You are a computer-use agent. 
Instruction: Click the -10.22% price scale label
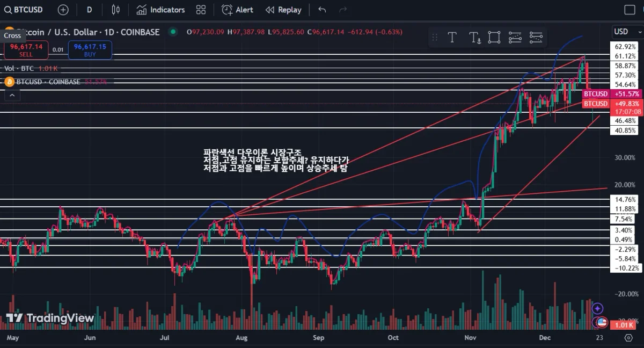(x=625, y=268)
